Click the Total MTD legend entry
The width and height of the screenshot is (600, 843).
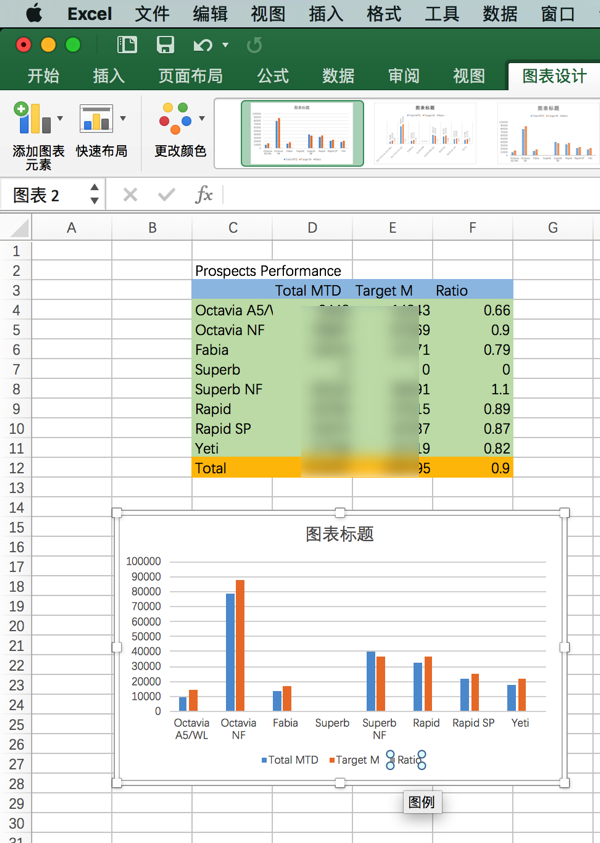[x=290, y=760]
